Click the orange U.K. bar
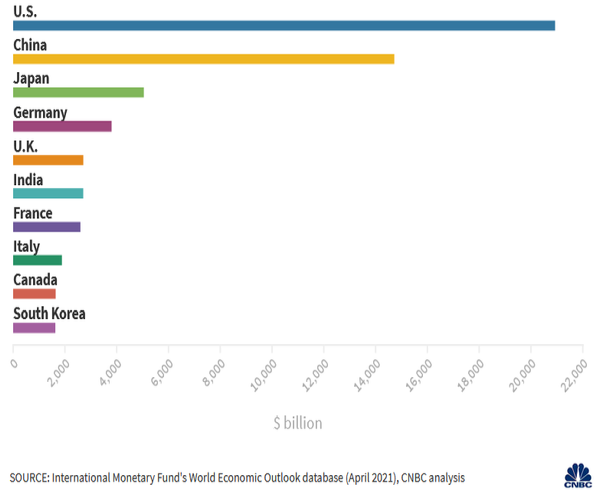600x500 pixels. [x=48, y=160]
